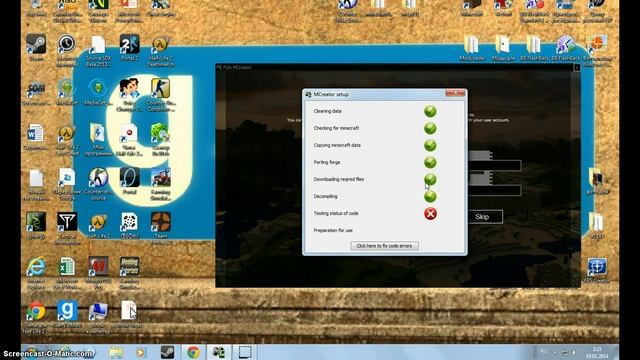Click the dashed-rectangle capture tool in taskbar
640x360 pixels.
coord(245,352)
